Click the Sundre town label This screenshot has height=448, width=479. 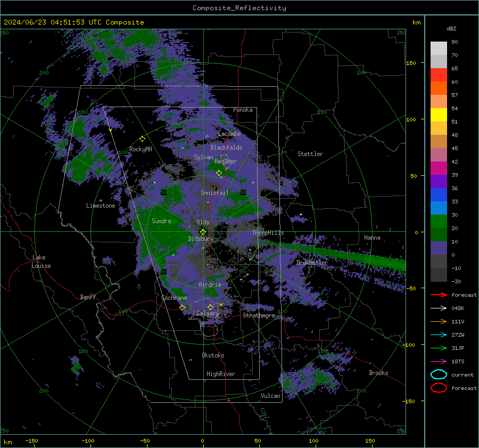(161, 221)
